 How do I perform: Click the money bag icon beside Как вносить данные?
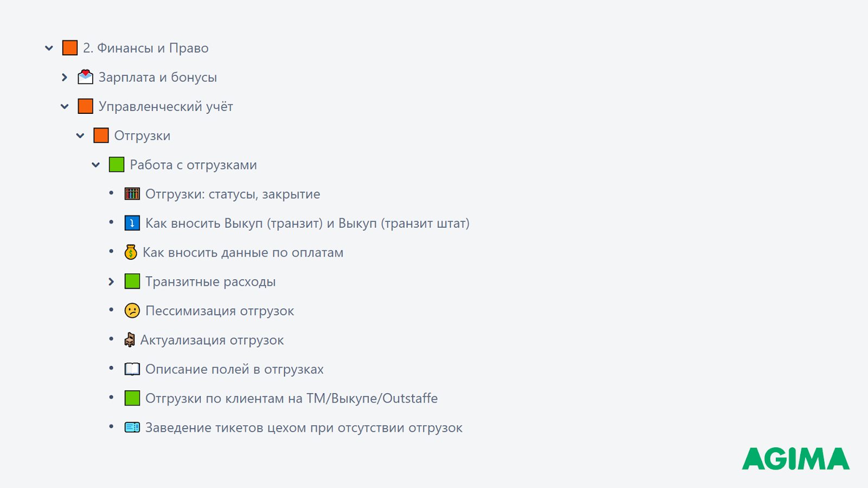[130, 252]
